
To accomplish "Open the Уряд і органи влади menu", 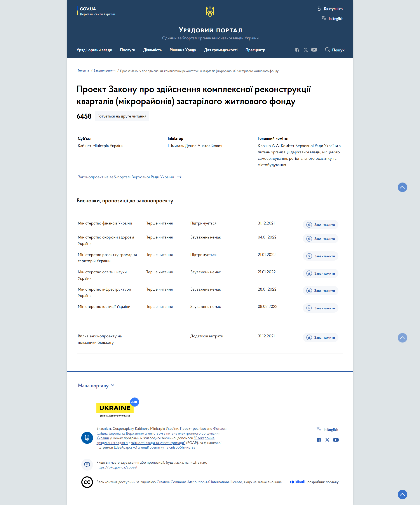I will [94, 50].
